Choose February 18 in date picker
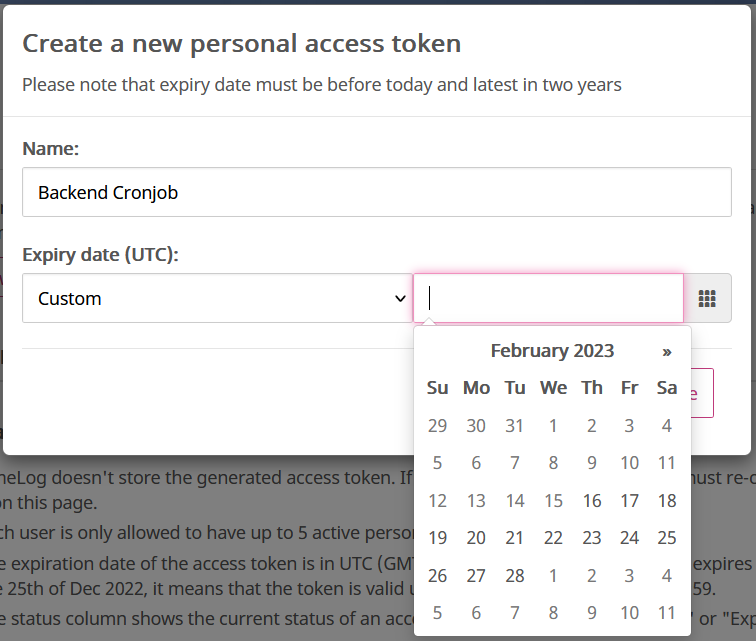This screenshot has height=641, width=756. click(667, 501)
